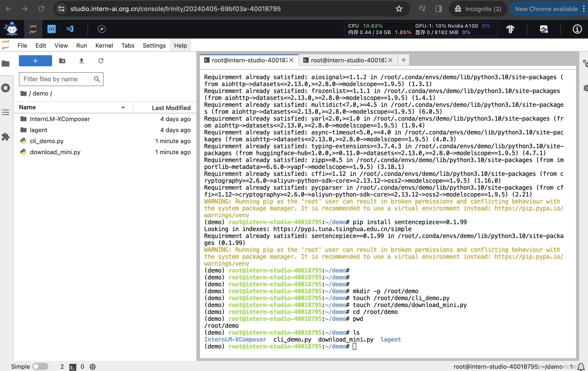
Task: Click the upload files icon
Action: 82,61
